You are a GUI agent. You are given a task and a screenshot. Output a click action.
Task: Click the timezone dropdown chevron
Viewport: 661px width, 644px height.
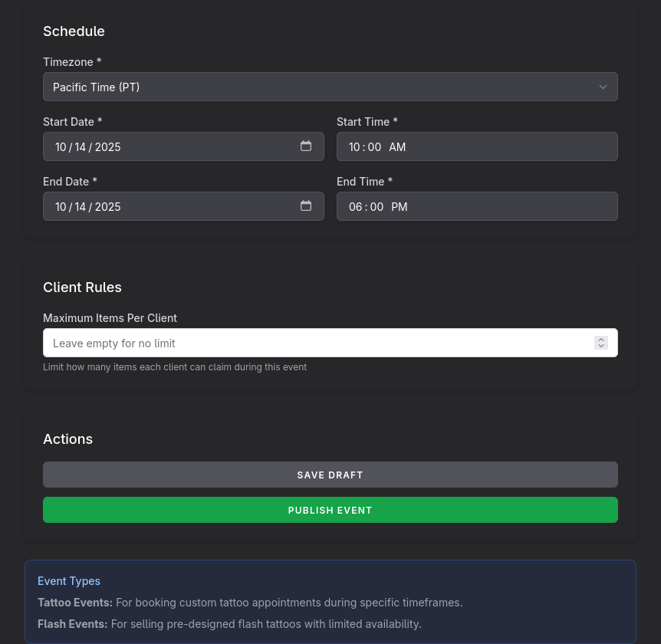(x=603, y=87)
